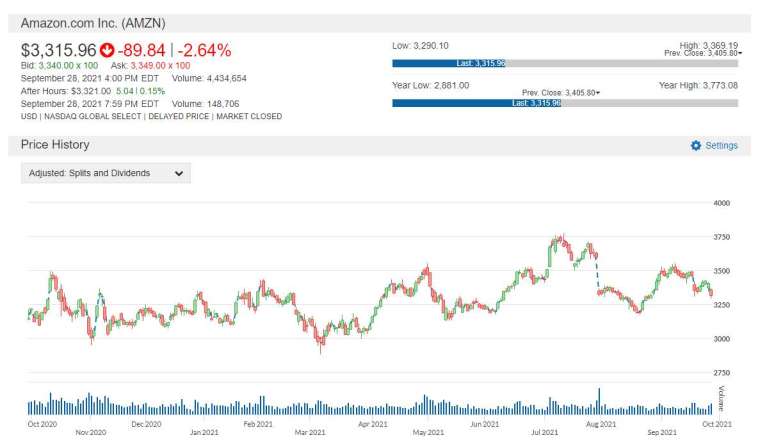The image size is (760, 442).
Task: Click the High: 3,369.19 value
Action: [709, 45]
